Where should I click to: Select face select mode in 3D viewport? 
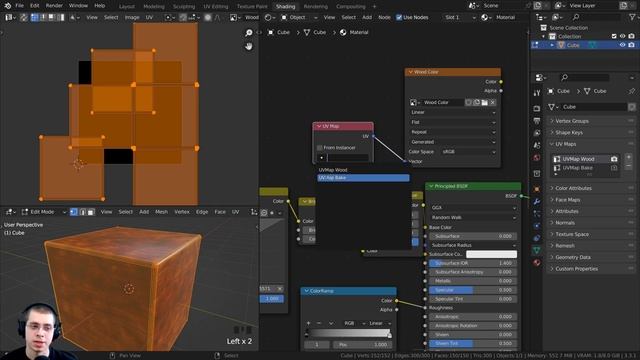click(91, 212)
